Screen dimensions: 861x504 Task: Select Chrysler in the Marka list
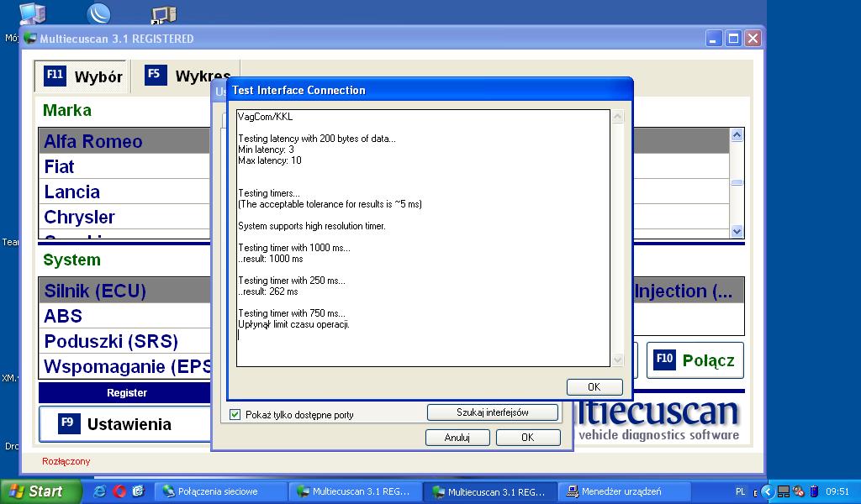[x=124, y=217]
